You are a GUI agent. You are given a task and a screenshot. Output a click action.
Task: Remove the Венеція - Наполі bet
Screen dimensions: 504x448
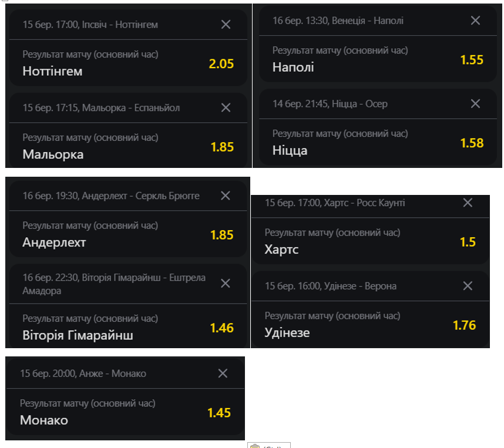pos(476,21)
